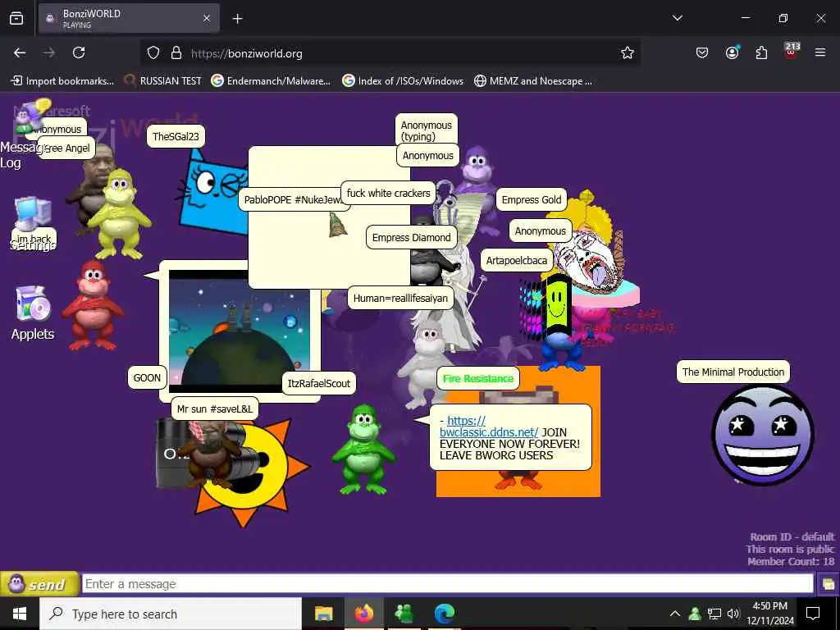
Task: Click the red Bonzi gorilla avatar
Action: coord(93,305)
